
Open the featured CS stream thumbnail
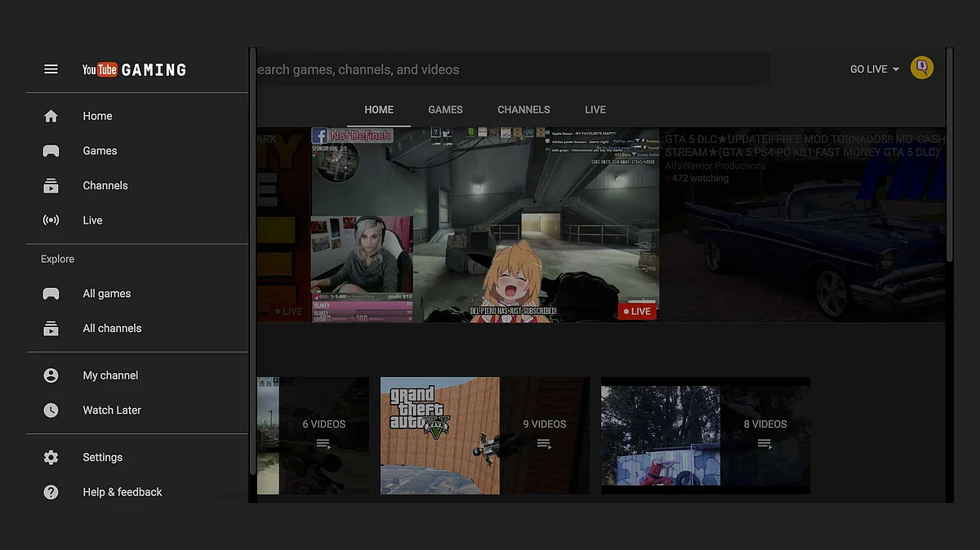click(x=484, y=224)
